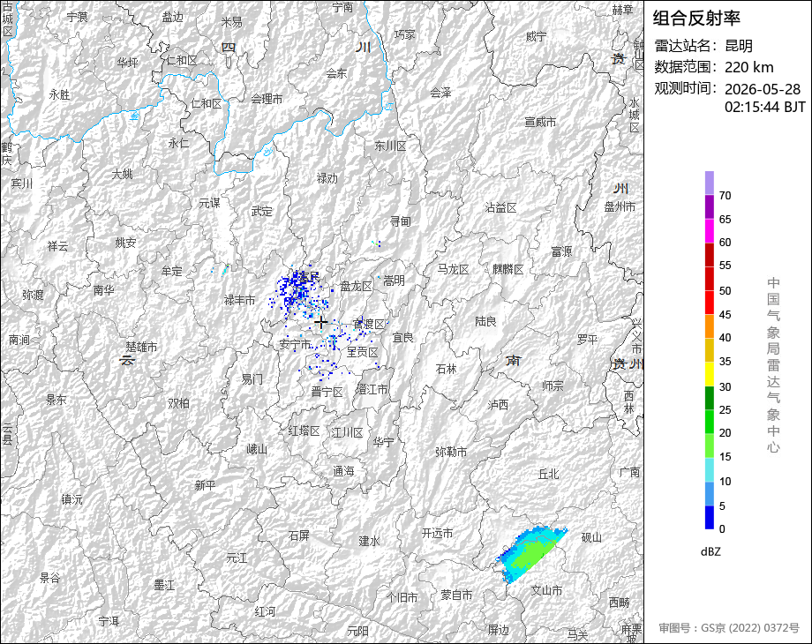The image size is (812, 644).
Task: Click the 开远市 map label
Action: (437, 533)
